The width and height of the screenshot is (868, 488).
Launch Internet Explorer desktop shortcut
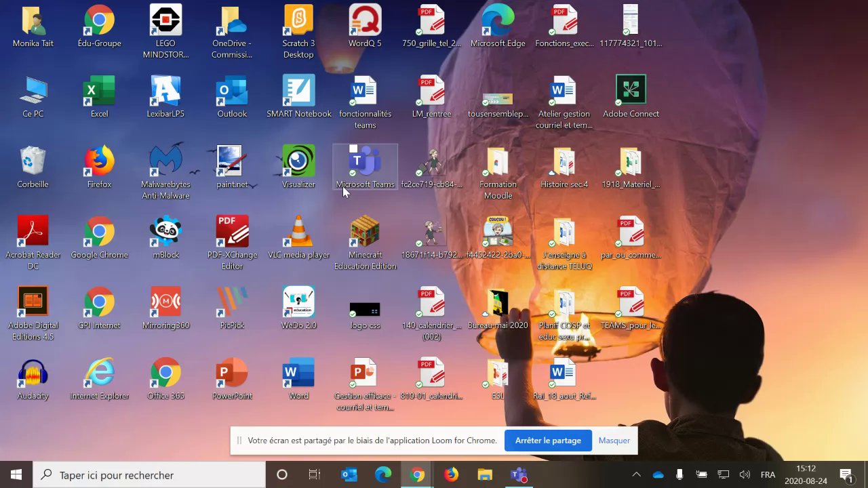99,380
